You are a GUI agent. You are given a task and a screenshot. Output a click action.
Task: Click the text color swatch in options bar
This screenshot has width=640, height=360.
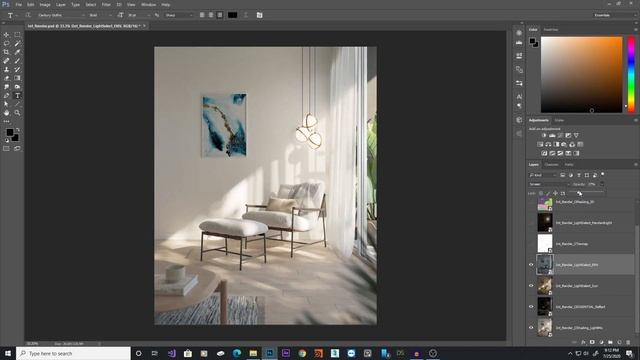click(232, 15)
